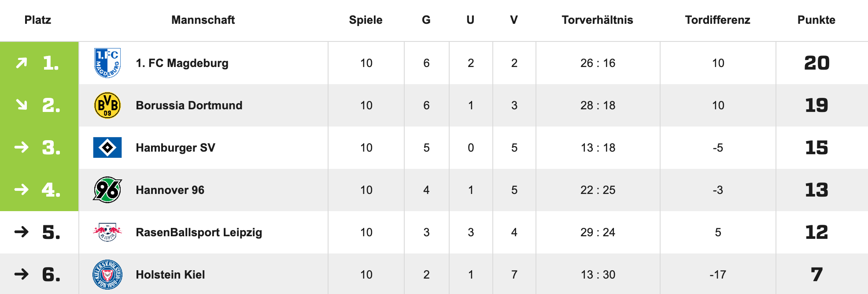
Task: Click the RasenBallsport Leipzig bull logo
Action: tap(107, 232)
